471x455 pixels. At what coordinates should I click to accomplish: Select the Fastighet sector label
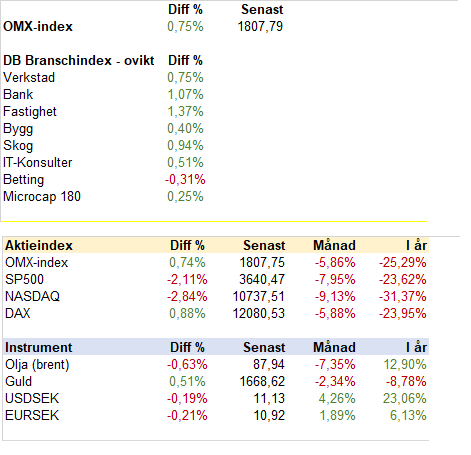[30, 112]
